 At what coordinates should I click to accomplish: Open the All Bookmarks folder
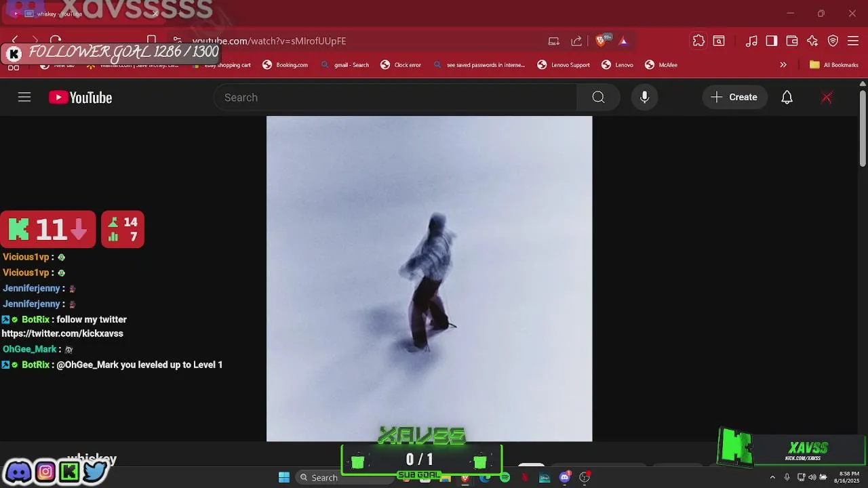click(x=834, y=65)
